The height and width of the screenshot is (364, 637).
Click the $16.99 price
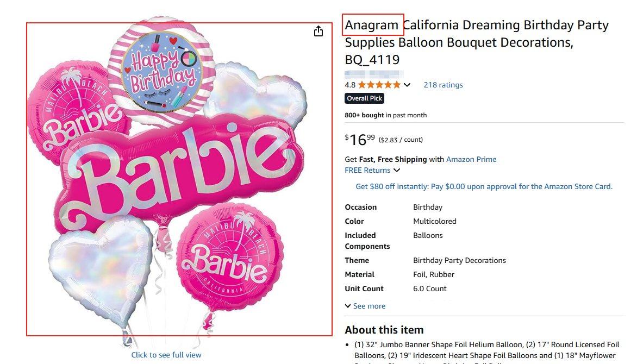coord(360,140)
